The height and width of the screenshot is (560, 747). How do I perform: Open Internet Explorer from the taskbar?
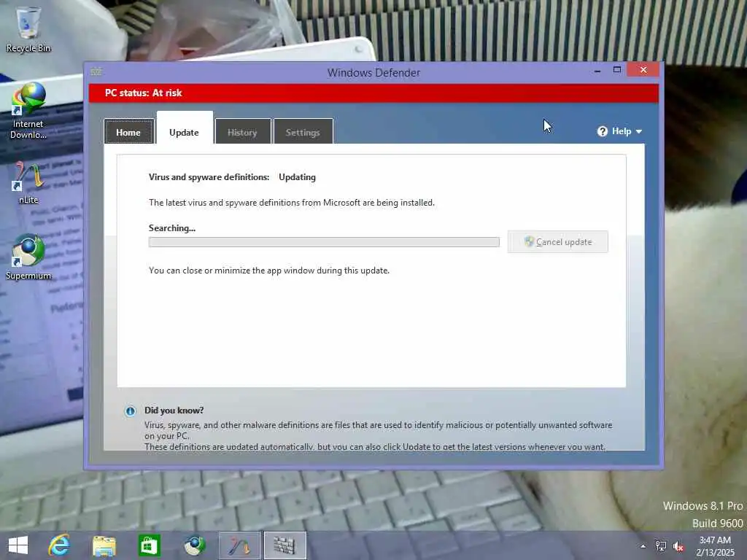pos(59,545)
